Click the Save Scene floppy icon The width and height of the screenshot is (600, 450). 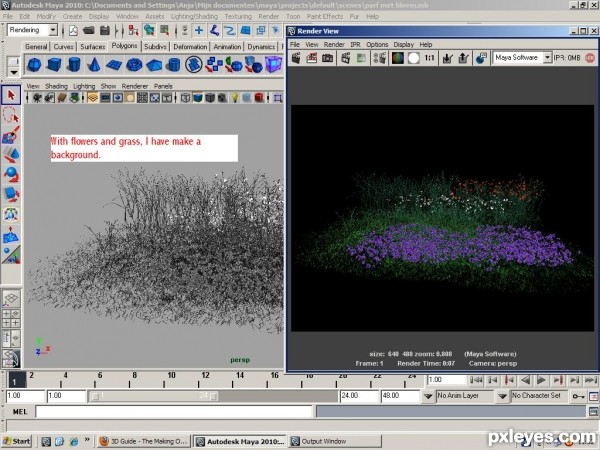104,30
